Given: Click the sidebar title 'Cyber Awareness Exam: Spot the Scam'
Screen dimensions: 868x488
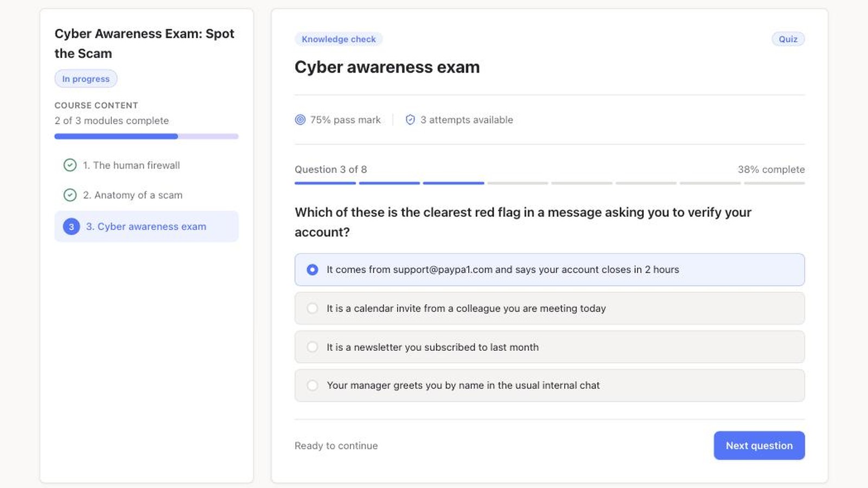Looking at the screenshot, I should 144,43.
